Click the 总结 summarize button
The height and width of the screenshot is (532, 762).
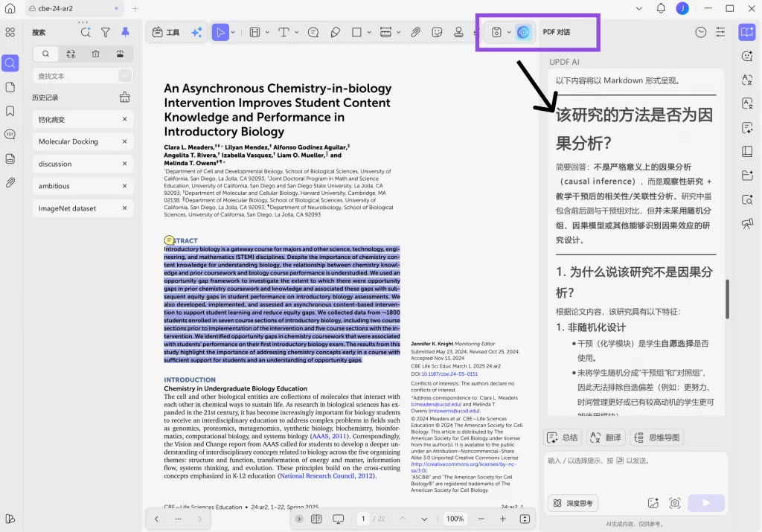[563, 438]
